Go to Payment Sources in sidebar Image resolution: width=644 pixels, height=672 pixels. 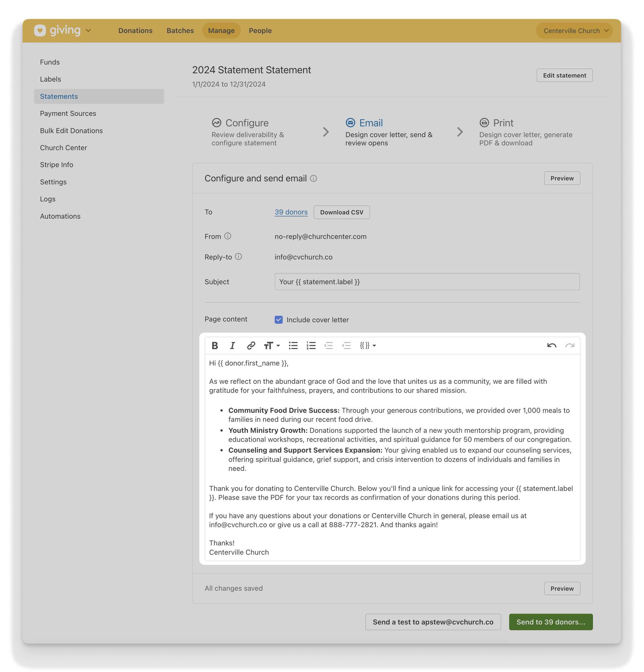pos(68,113)
